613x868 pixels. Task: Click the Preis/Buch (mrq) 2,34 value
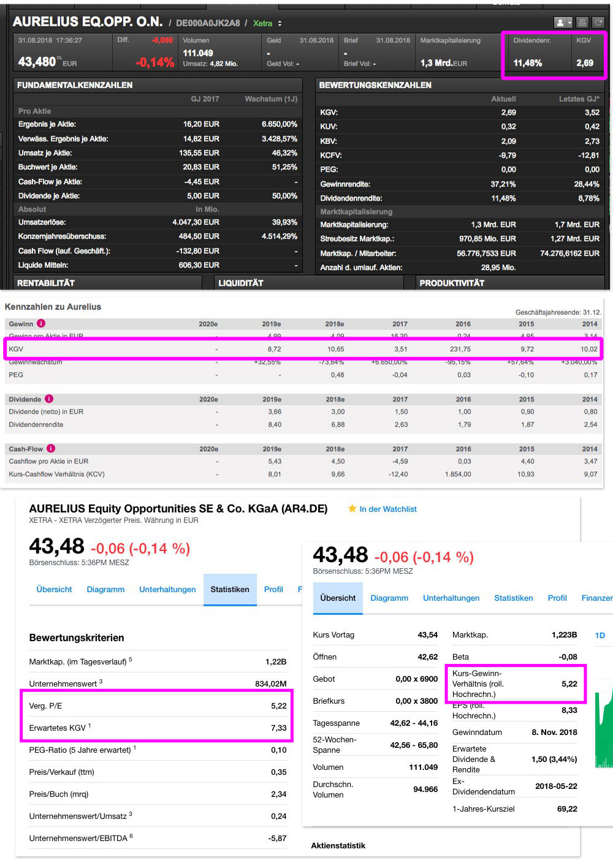(278, 794)
